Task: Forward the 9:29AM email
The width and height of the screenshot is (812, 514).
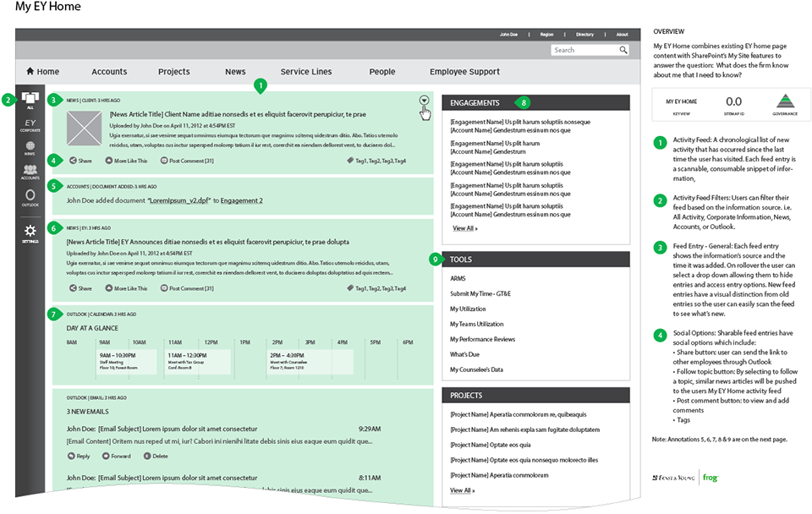Action: [x=116, y=456]
